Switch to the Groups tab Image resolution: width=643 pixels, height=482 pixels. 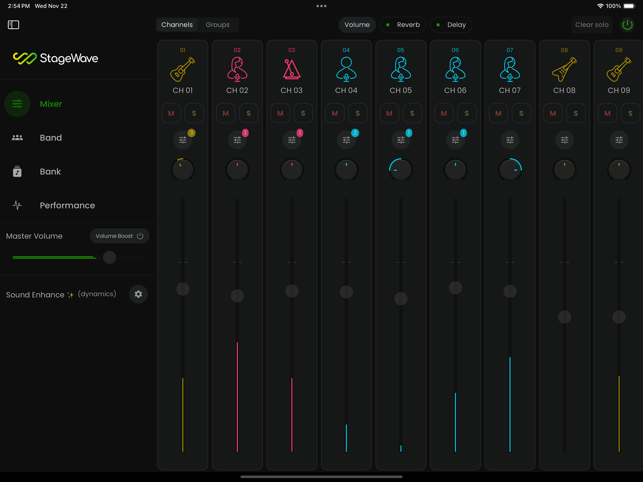(217, 25)
